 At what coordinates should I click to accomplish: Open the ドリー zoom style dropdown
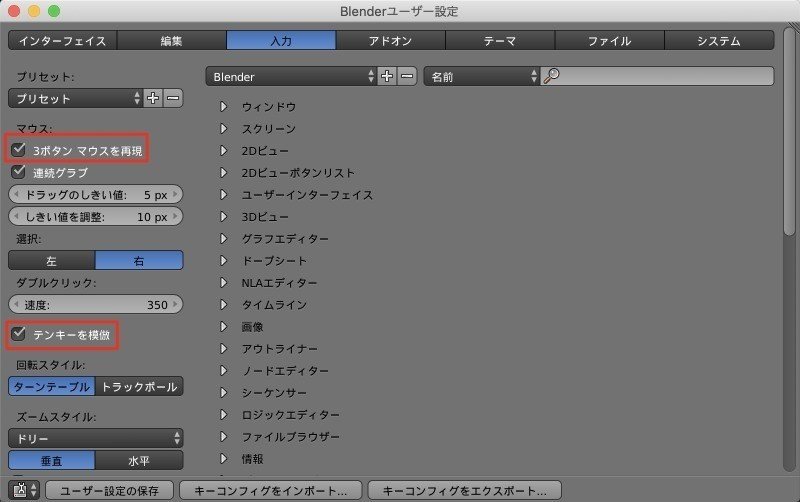95,438
